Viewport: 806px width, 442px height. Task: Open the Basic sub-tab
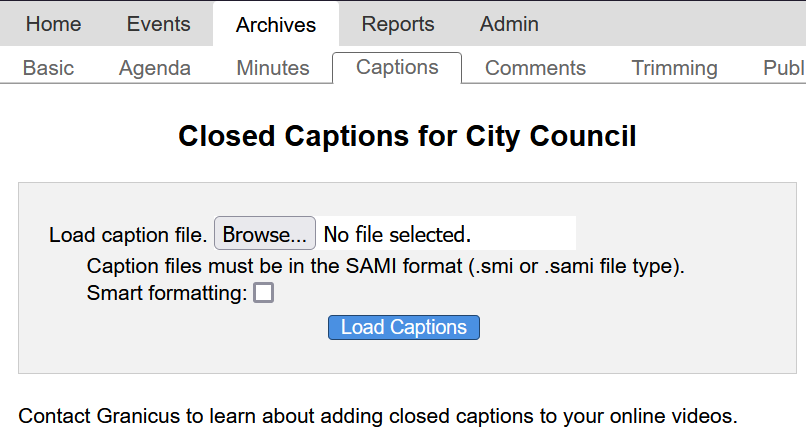(x=48, y=68)
